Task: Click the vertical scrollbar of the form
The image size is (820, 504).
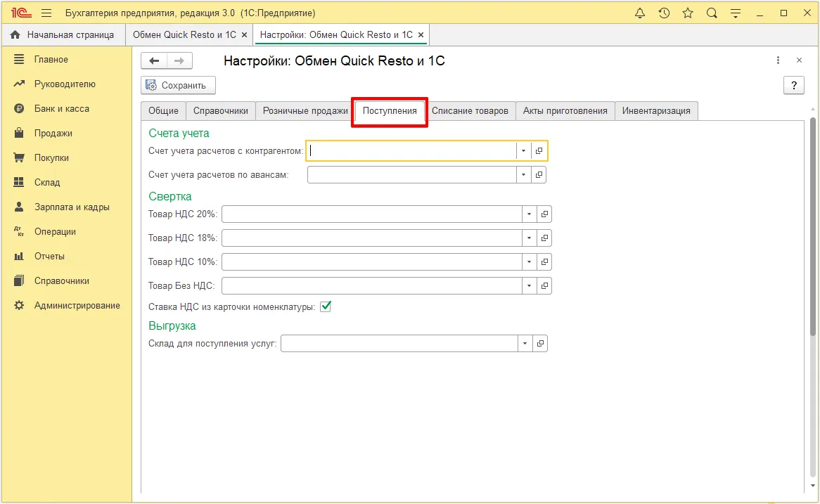Action: coord(813,225)
